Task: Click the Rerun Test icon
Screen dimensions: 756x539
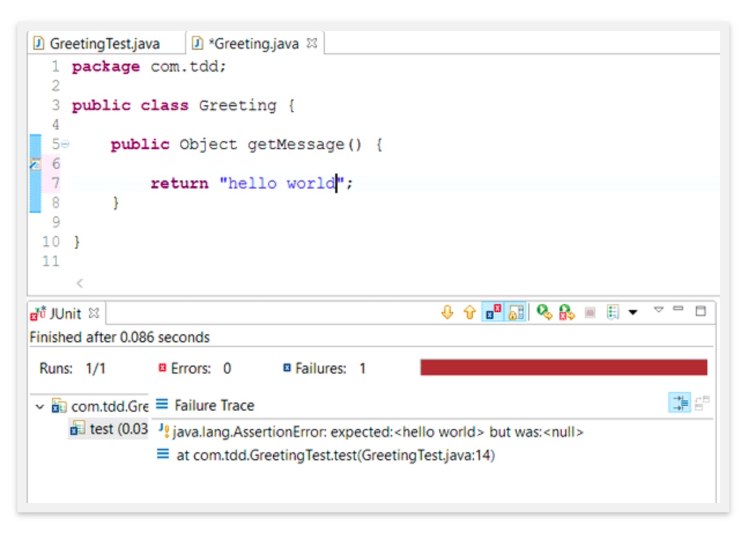Action: [544, 312]
